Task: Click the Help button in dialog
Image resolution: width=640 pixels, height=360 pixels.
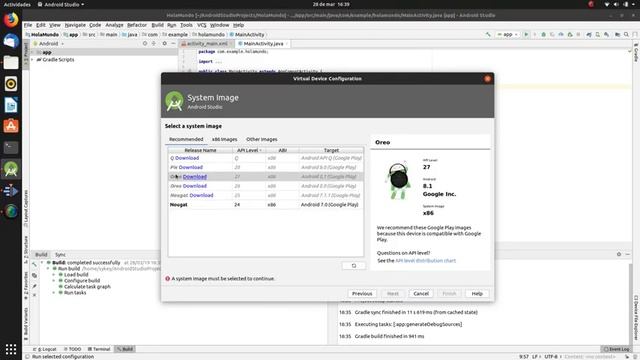Action: click(477, 293)
